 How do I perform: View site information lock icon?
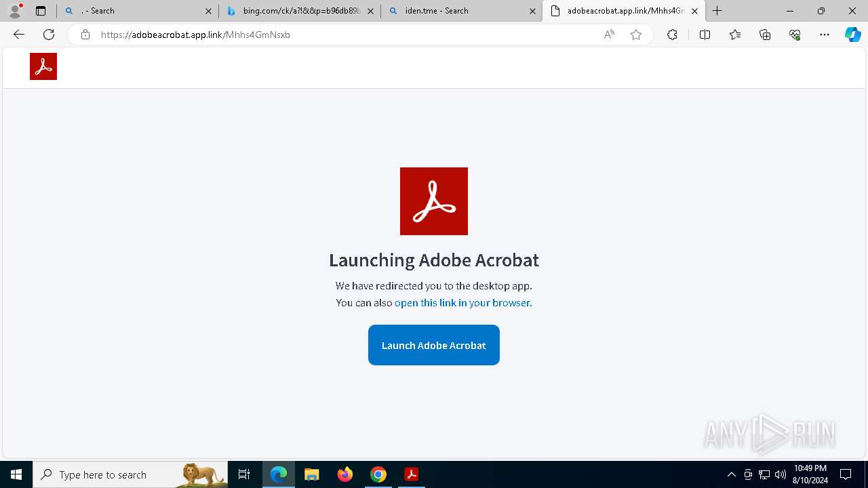pyautogui.click(x=85, y=35)
